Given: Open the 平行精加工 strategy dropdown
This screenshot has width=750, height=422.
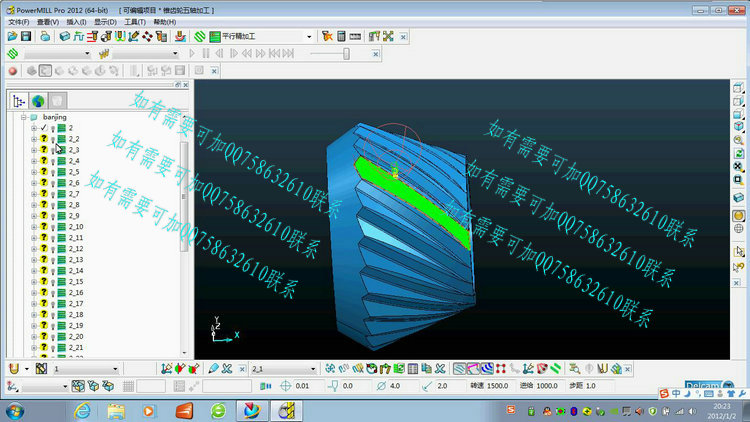Looking at the screenshot, I should coord(309,36).
